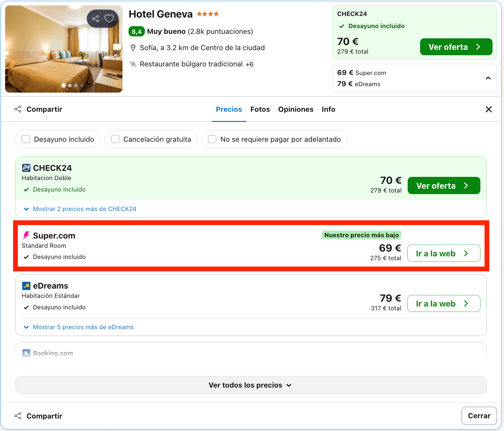Open the Fotos tab
Viewport: 504px width, 431px height.
(x=260, y=110)
